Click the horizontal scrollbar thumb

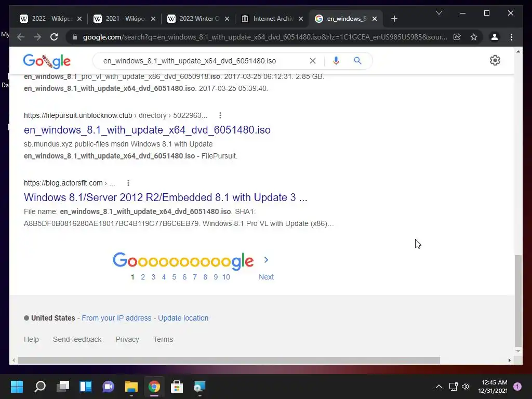(x=229, y=360)
